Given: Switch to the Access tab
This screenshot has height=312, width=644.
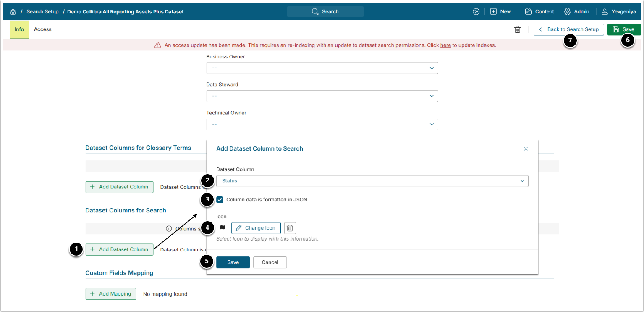Looking at the screenshot, I should pyautogui.click(x=43, y=29).
